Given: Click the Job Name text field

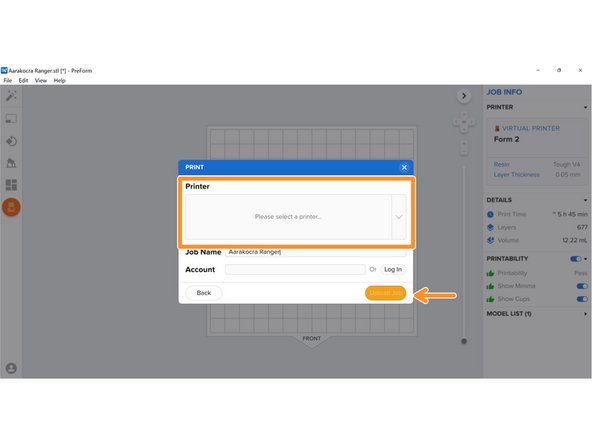Looking at the screenshot, I should pos(316,252).
